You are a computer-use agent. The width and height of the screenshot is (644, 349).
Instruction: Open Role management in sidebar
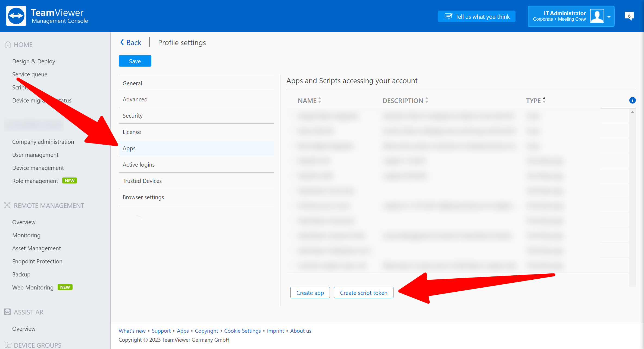point(35,181)
